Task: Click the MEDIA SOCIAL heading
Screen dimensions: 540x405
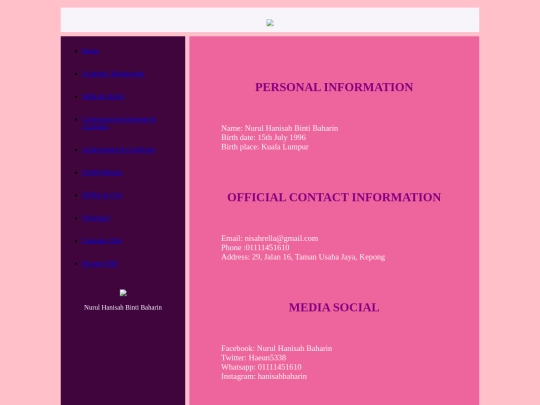Action: (334, 308)
